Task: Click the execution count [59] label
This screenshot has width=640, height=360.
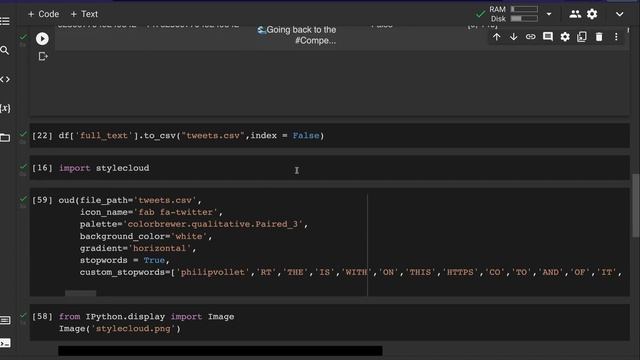Action: [42, 200]
